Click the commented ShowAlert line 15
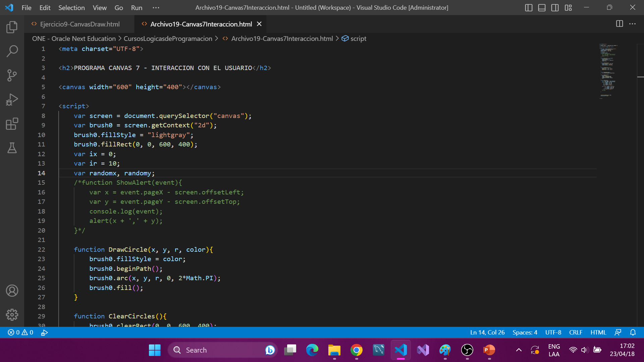The width and height of the screenshot is (644, 362). [x=128, y=183]
